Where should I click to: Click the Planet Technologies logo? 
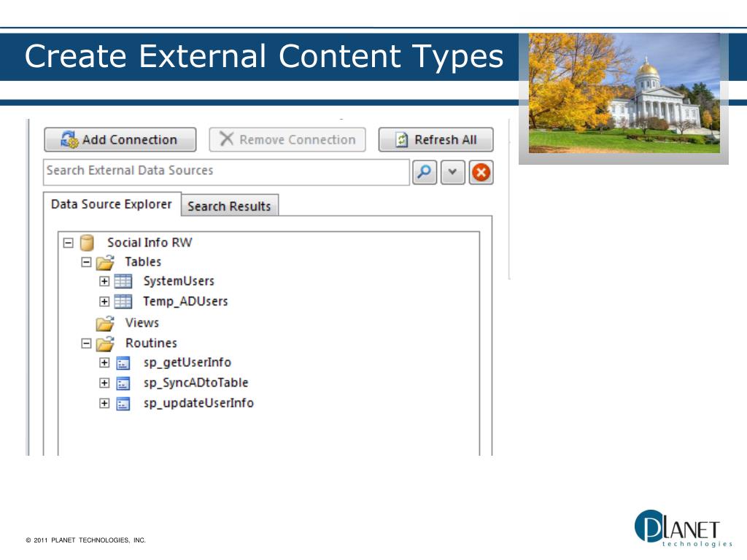click(683, 528)
